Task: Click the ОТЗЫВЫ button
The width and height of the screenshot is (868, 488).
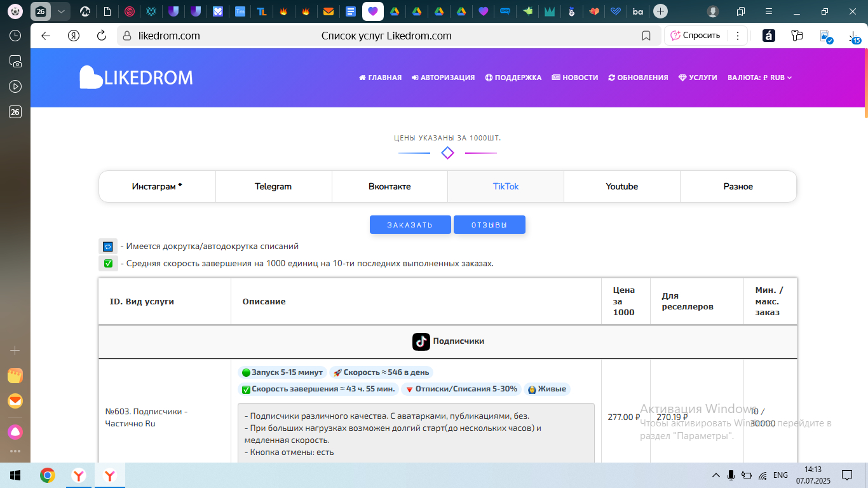Action: 489,225
